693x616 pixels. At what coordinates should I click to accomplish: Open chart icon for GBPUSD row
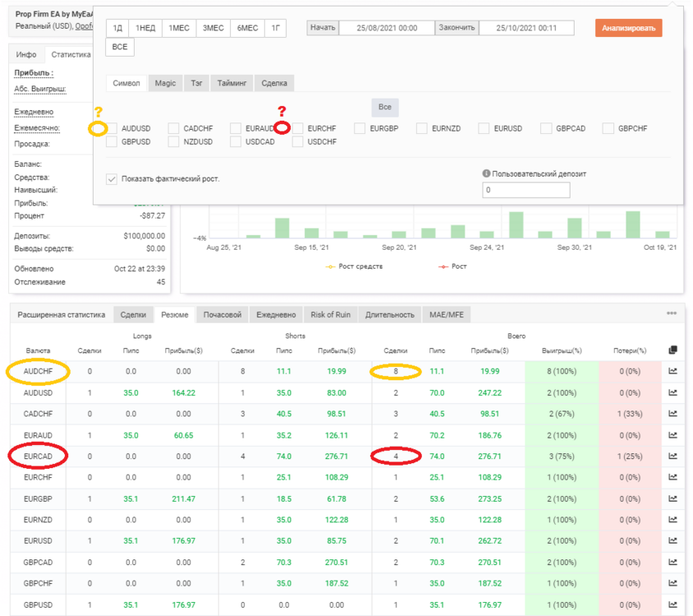pos(672,605)
